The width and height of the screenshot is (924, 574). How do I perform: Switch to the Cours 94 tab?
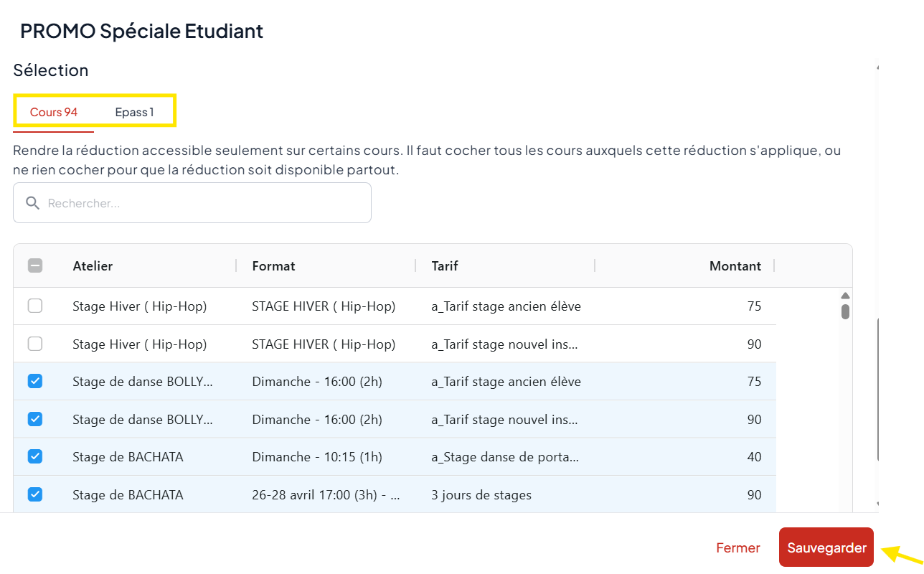coord(54,112)
